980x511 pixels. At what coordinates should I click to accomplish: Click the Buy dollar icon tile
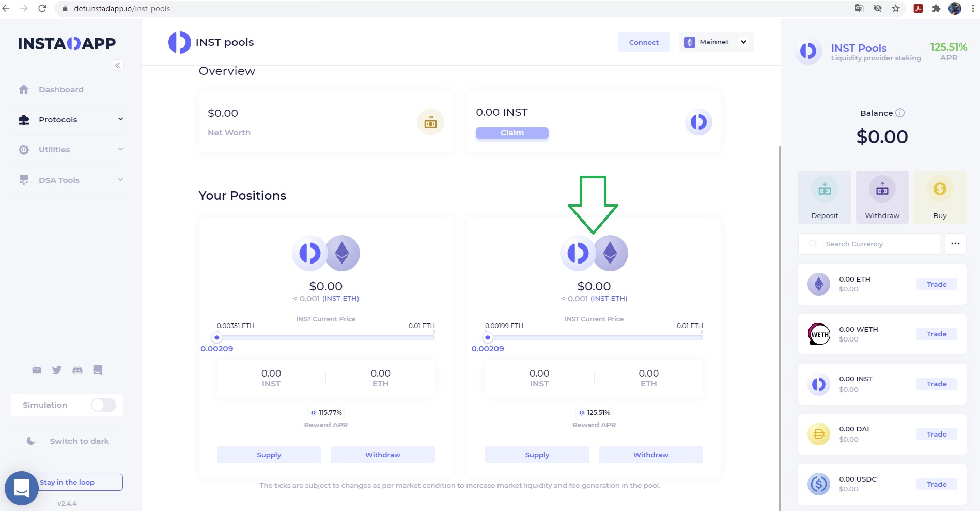click(940, 197)
